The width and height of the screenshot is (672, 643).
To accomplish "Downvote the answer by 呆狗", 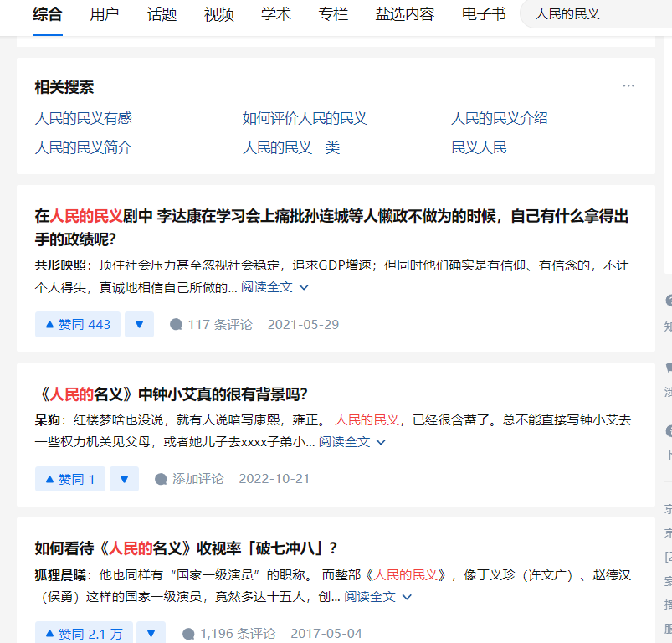I will pos(125,479).
